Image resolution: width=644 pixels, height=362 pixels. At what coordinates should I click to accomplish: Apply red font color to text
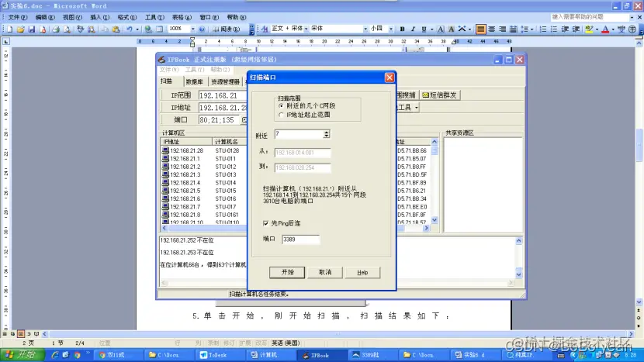tap(605, 29)
